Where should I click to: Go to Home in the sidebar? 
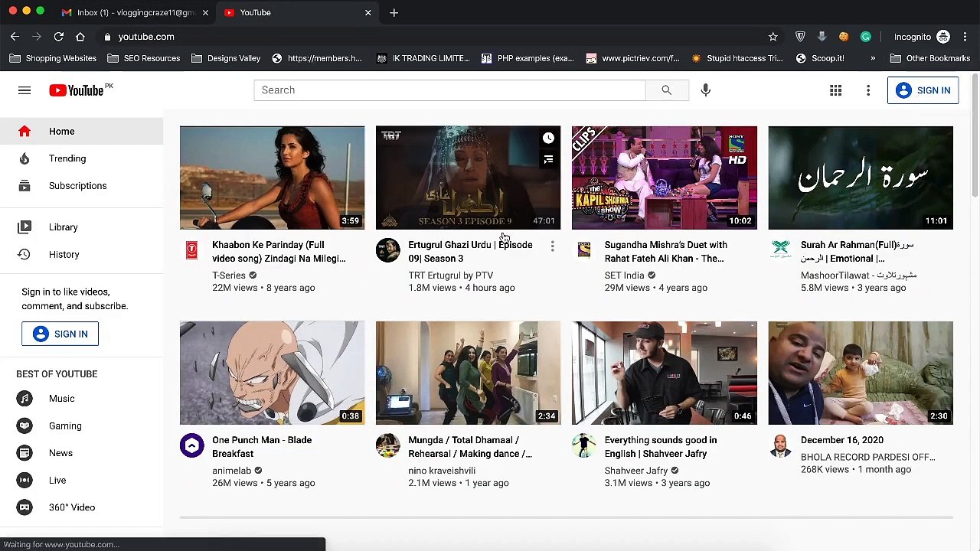click(81, 132)
